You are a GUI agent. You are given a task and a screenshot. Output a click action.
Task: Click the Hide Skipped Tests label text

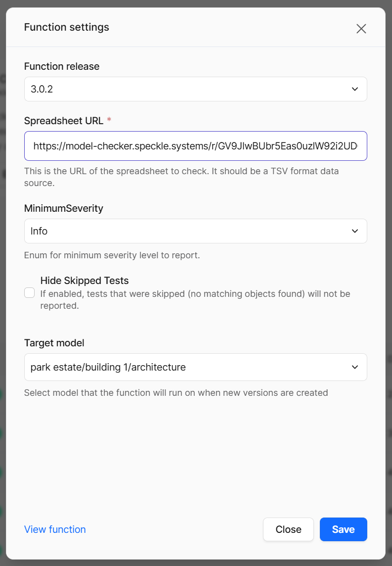tap(85, 281)
